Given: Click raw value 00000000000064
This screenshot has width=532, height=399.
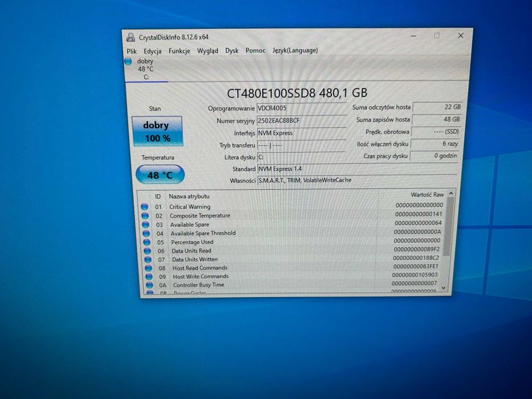Looking at the screenshot, I should pos(418,223).
